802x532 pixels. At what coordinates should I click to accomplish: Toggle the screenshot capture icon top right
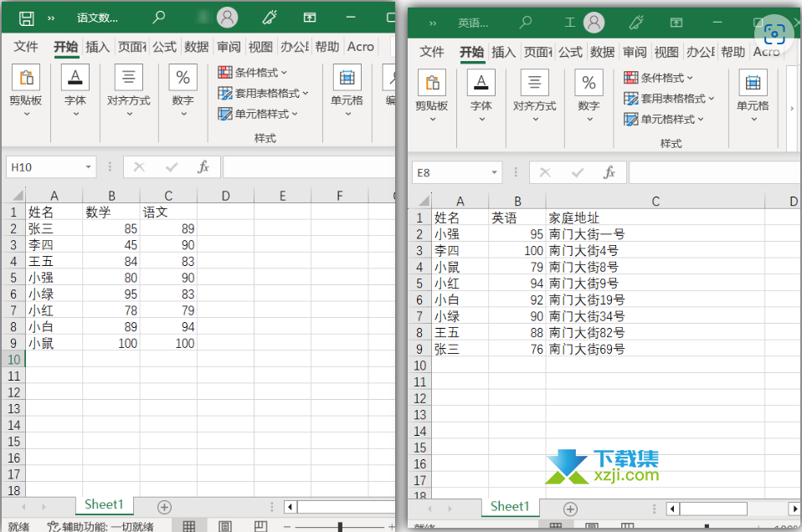point(774,33)
